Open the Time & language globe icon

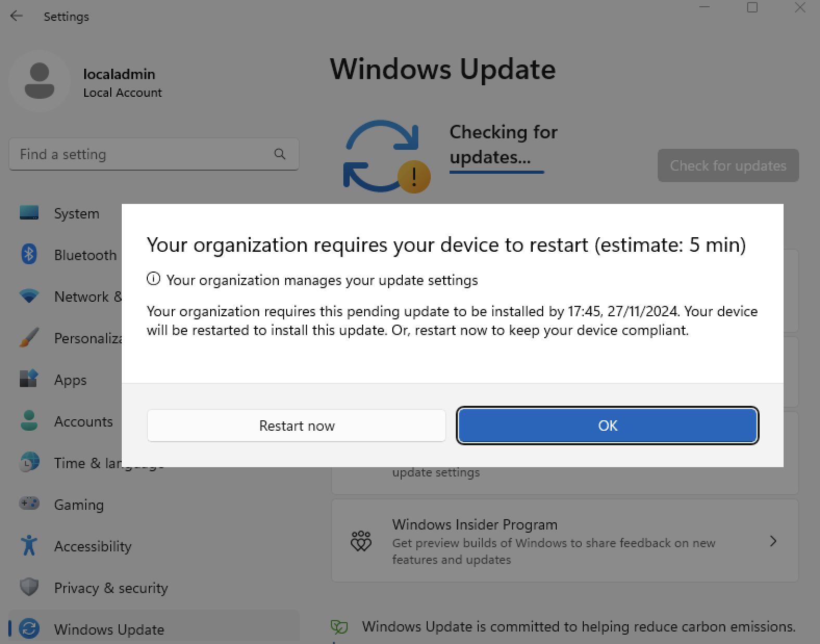(x=29, y=462)
